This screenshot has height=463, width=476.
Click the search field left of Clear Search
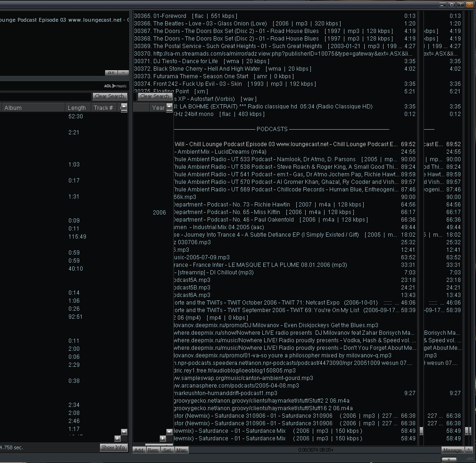[x=46, y=96]
